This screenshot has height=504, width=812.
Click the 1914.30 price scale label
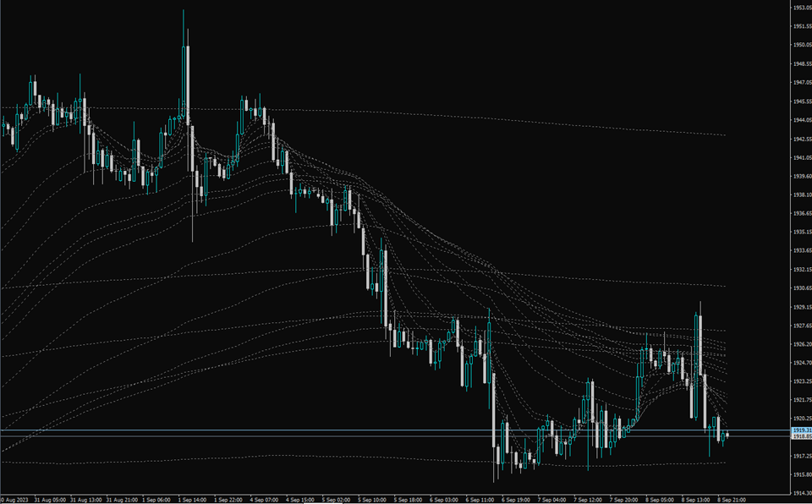(803, 494)
